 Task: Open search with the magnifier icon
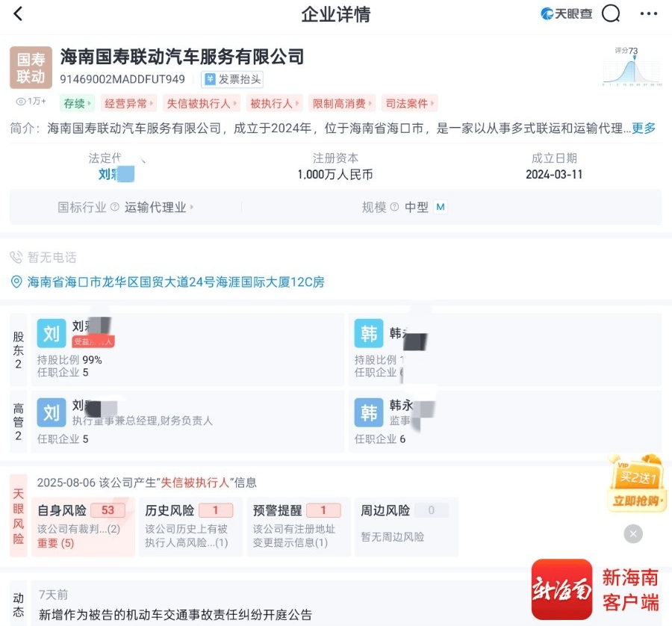(611, 14)
